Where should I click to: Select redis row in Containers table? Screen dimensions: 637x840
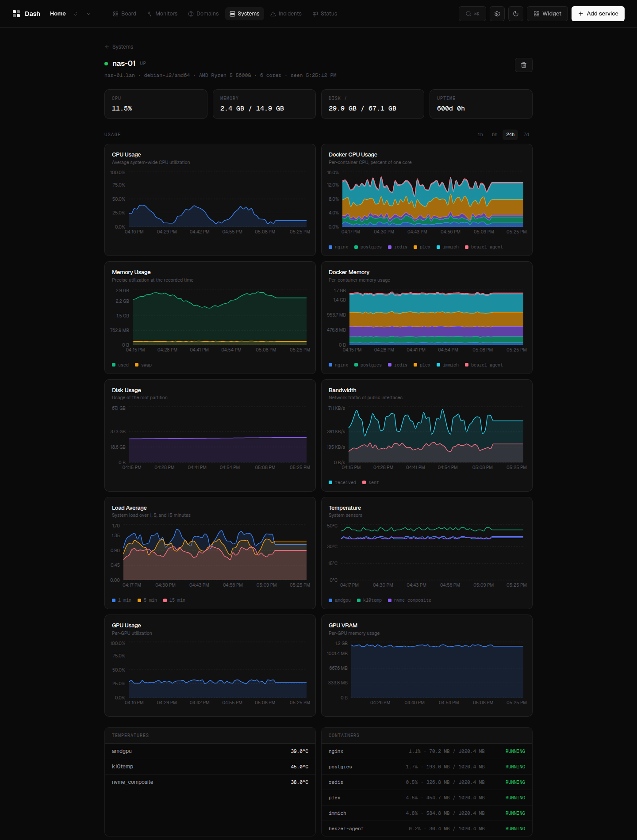(x=427, y=782)
